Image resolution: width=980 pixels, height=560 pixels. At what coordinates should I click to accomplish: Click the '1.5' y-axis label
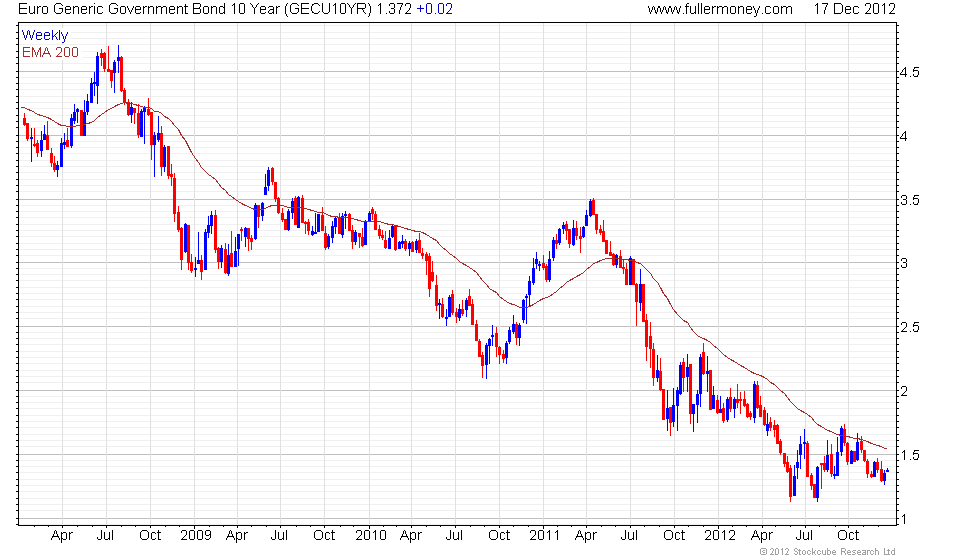point(909,456)
